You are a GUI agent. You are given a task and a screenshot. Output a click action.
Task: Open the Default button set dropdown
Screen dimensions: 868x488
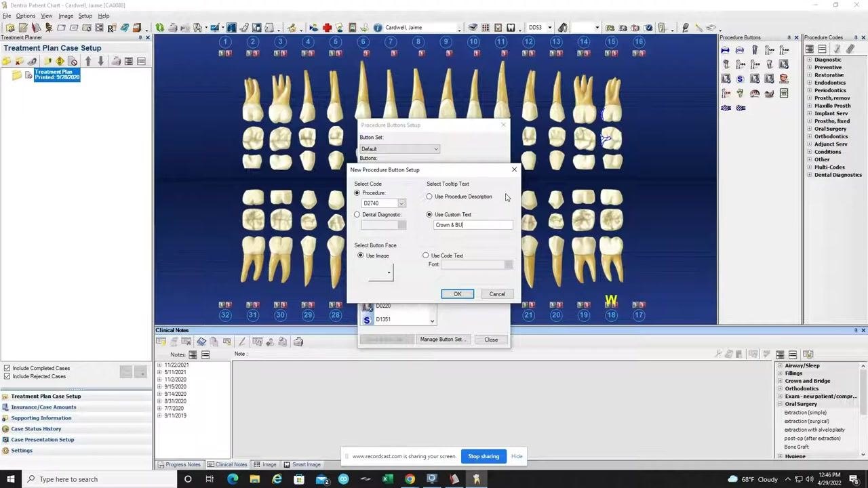click(x=436, y=149)
